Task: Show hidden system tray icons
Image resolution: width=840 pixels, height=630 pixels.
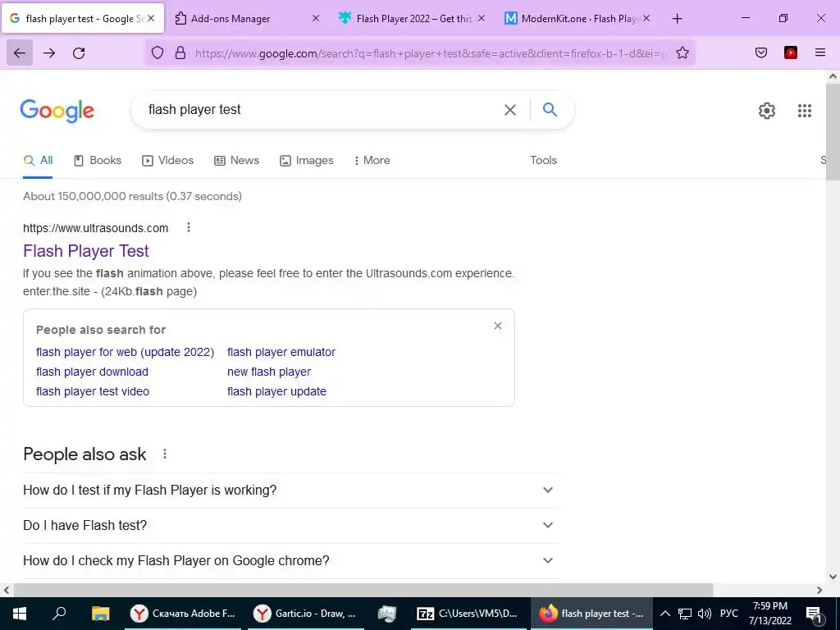Action: [664, 614]
